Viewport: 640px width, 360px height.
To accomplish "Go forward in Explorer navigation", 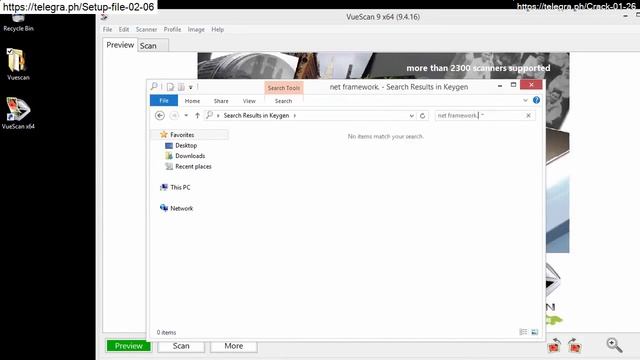I will [174, 116].
